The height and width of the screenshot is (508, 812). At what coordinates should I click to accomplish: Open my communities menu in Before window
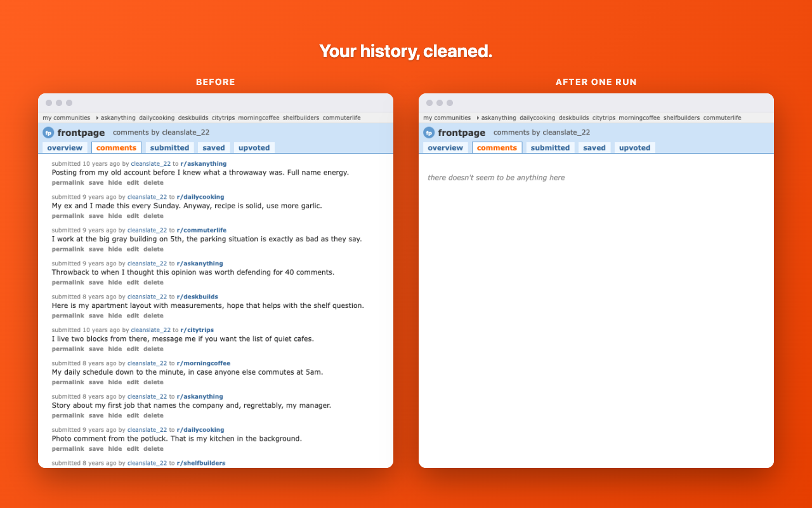tap(67, 118)
